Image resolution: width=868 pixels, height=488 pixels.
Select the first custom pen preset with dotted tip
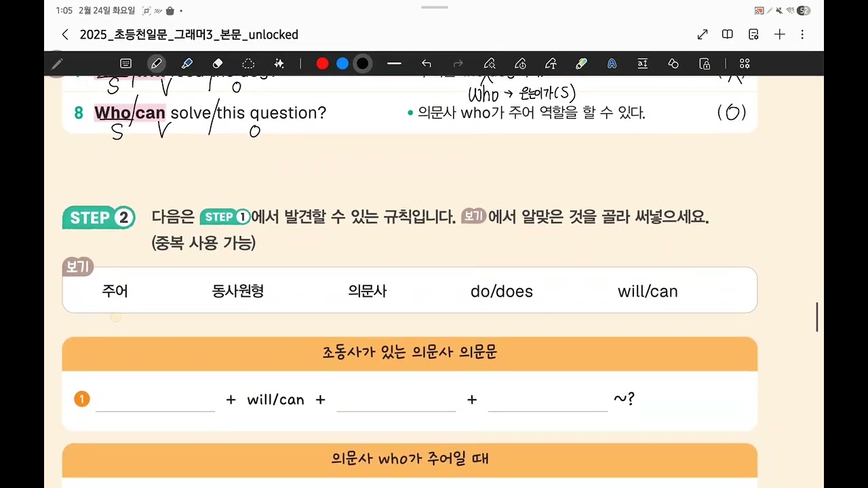point(489,64)
